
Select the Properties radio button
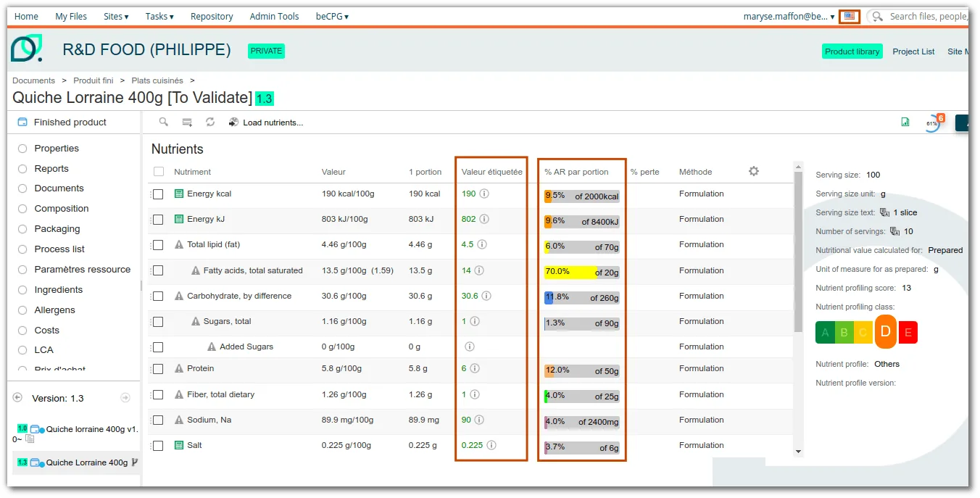[x=22, y=149]
